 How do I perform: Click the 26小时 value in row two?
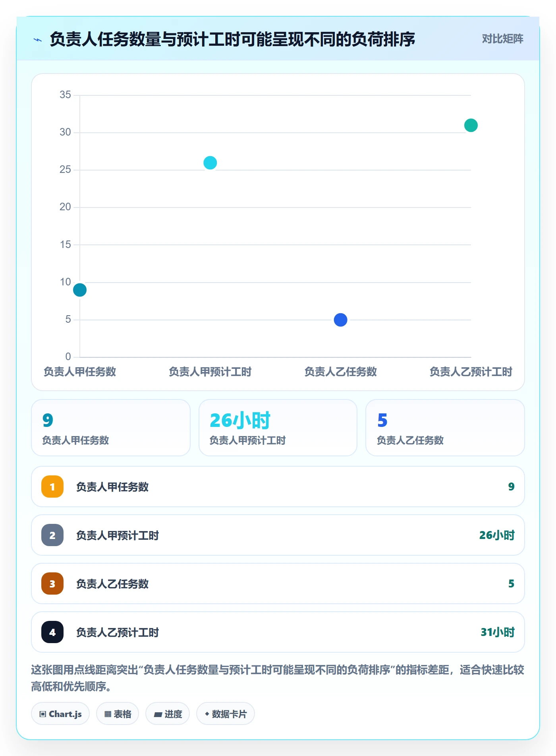(x=497, y=535)
